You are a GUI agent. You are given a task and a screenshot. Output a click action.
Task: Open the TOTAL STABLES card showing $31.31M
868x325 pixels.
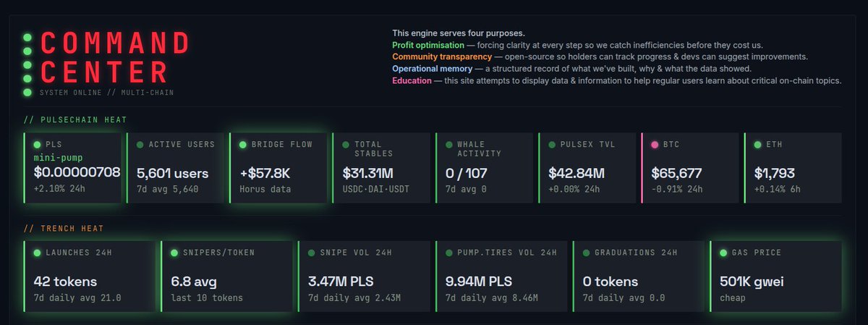pyautogui.click(x=380, y=168)
